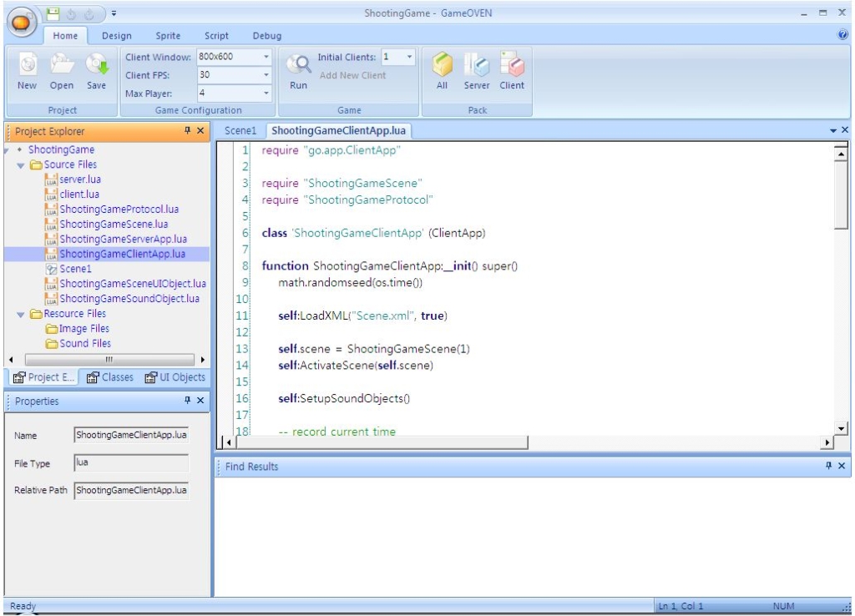Open the editor tab list dropdown arrow
Image resolution: width=855 pixels, height=616 pixels.
(833, 130)
